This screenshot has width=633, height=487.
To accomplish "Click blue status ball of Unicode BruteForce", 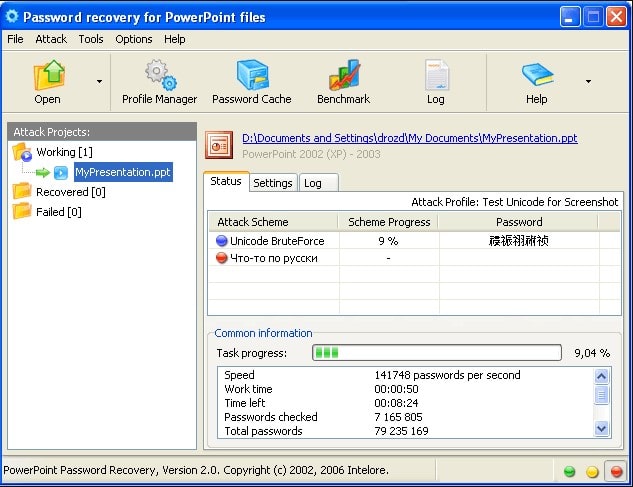I will point(222,241).
